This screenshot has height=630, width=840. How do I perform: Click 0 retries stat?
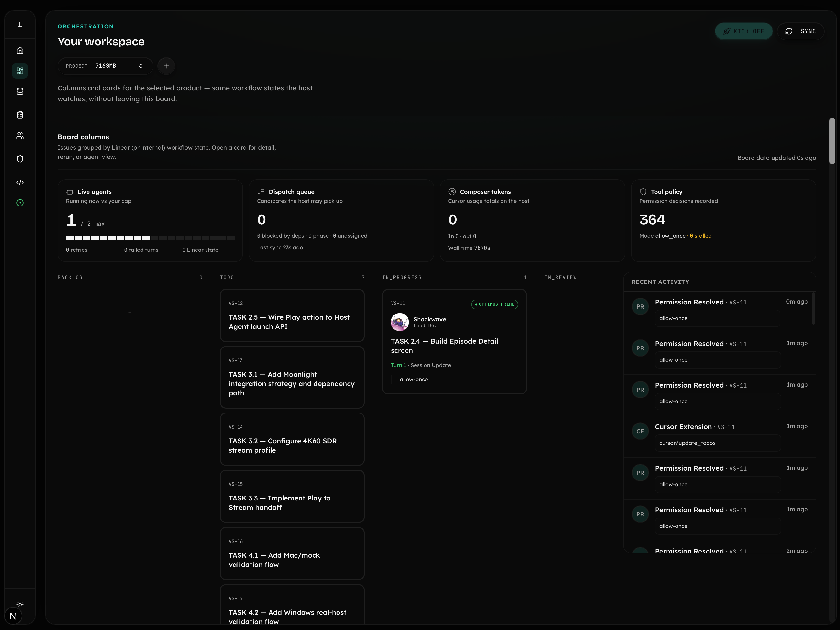tap(77, 250)
